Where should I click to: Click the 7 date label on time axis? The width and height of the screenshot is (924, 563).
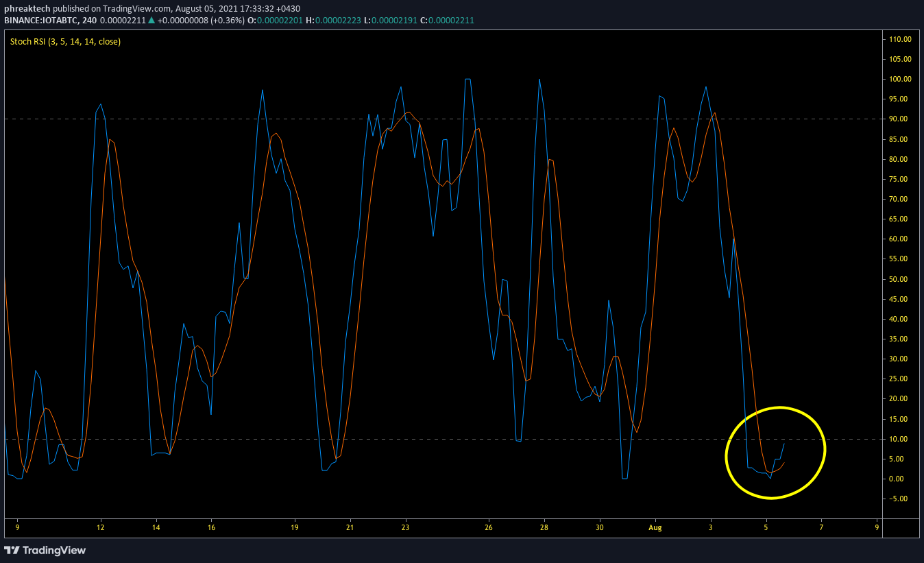coord(820,528)
